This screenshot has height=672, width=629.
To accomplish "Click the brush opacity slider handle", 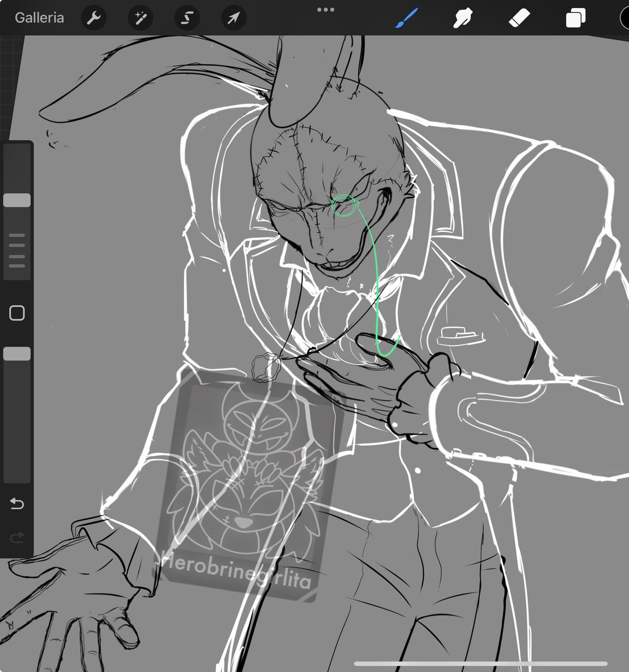I will tap(17, 353).
